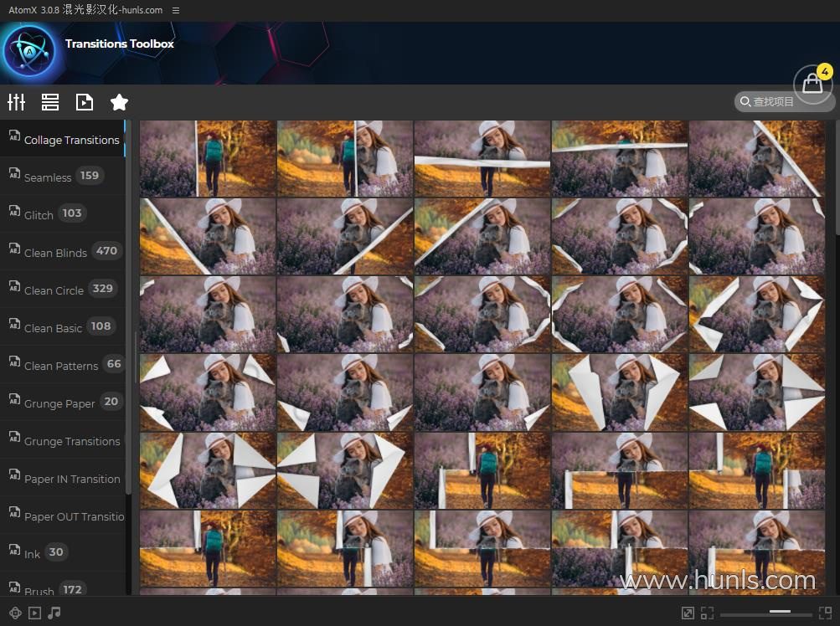
Task: Click the AE file icon next to Ink
Action: (x=14, y=549)
